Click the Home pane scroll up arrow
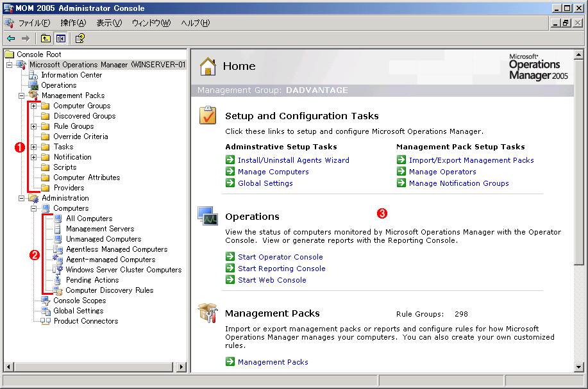The image size is (588, 389). click(x=578, y=54)
